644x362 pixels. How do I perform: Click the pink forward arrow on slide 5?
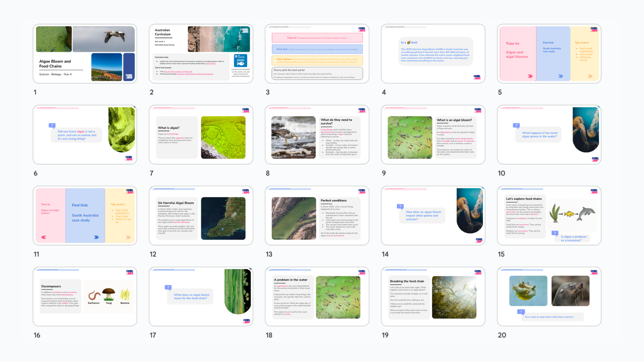pyautogui.click(x=530, y=76)
